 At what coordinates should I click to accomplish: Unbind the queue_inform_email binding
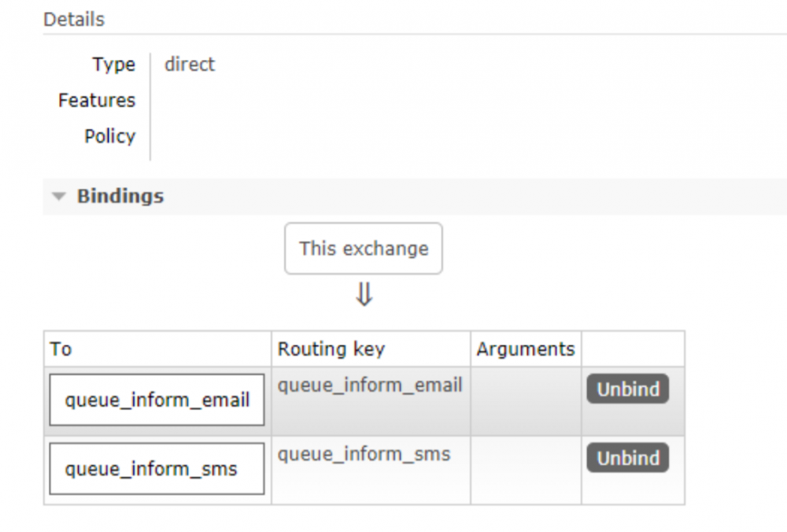tap(626, 389)
